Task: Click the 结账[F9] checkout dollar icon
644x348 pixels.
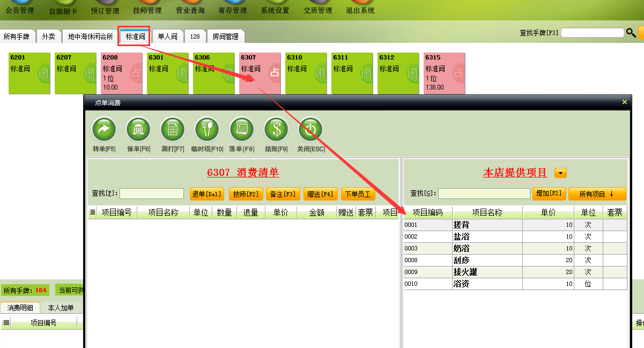Action: pyautogui.click(x=276, y=130)
